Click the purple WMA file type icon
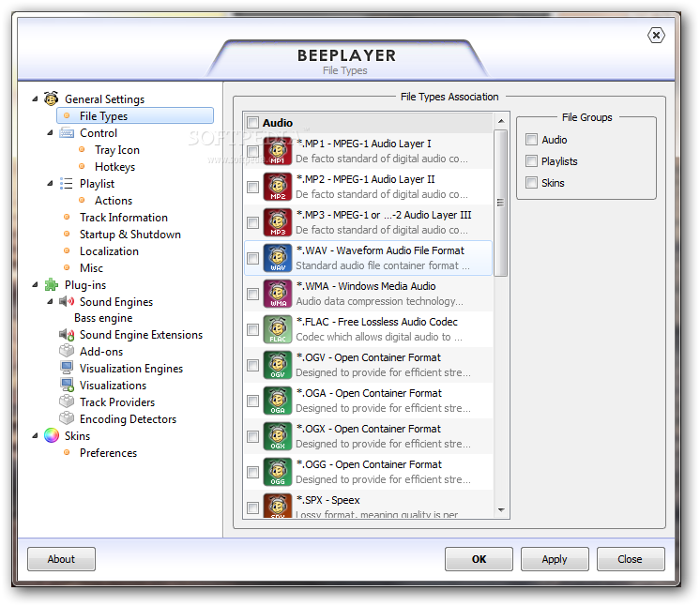 278,294
